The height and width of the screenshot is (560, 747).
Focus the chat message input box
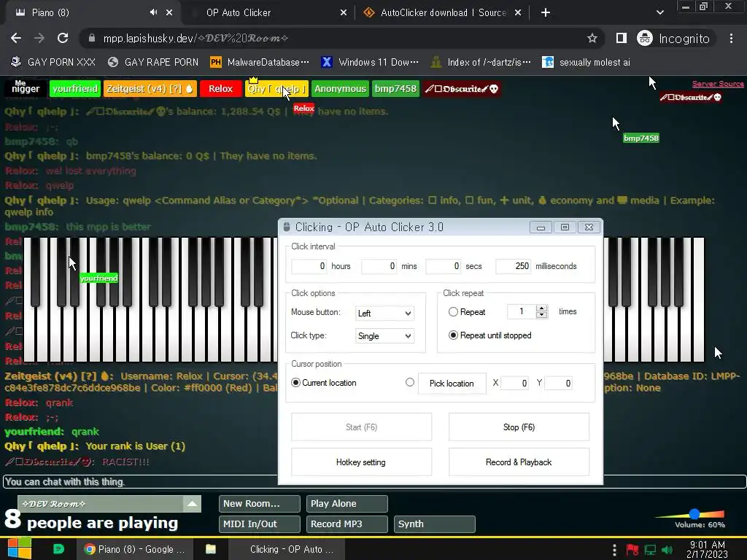[374, 481]
